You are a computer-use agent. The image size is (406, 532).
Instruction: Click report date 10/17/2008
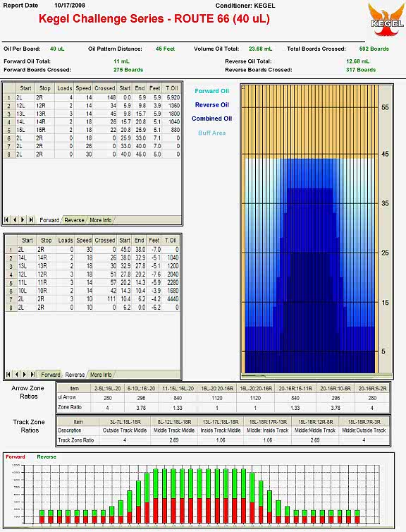(70, 6)
